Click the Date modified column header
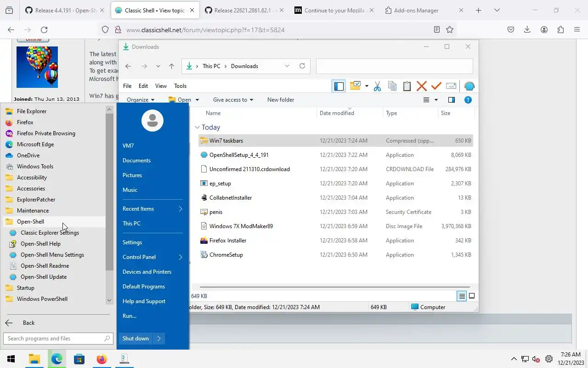588x368 pixels. (349, 113)
